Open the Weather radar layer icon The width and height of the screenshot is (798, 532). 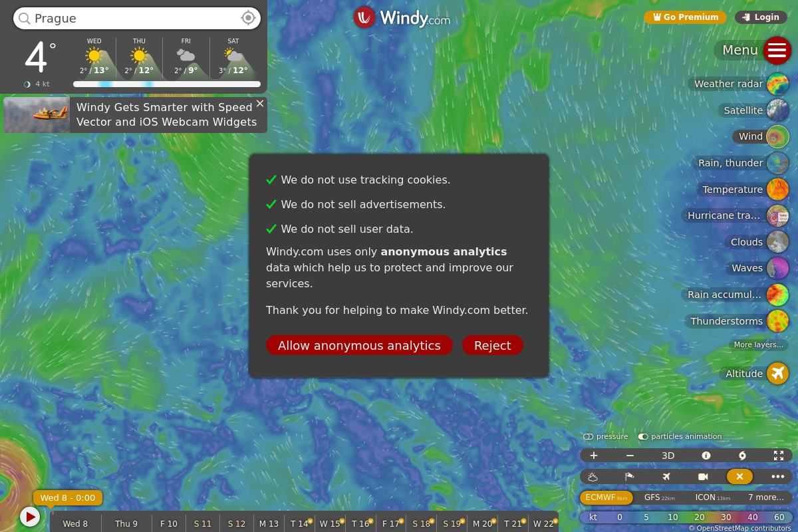[777, 84]
